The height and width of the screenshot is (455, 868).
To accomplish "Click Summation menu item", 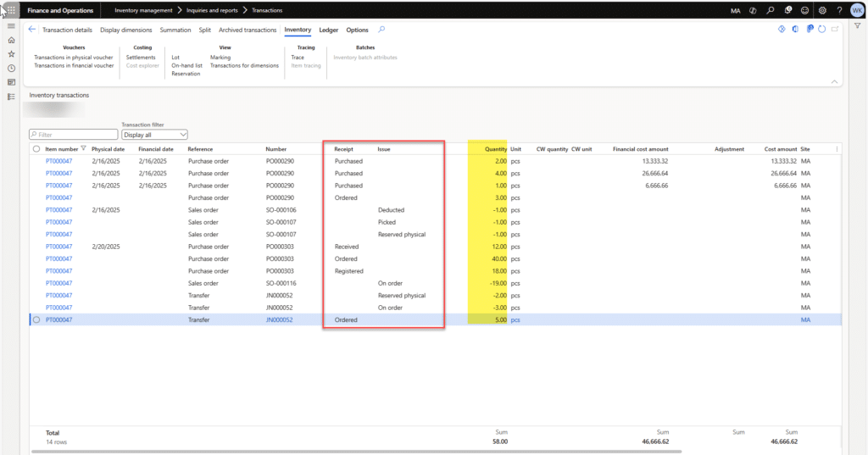I will coord(175,30).
